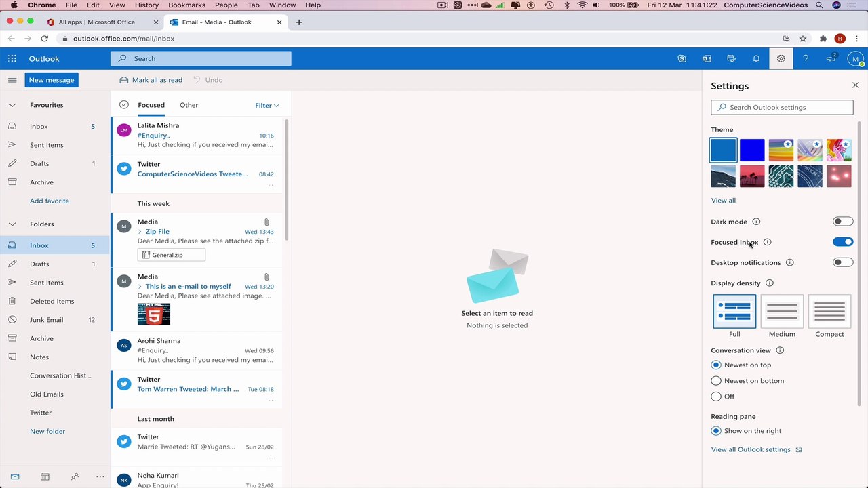Screen dimensions: 868x488
Task: Open Chrome History menu
Action: click(146, 5)
